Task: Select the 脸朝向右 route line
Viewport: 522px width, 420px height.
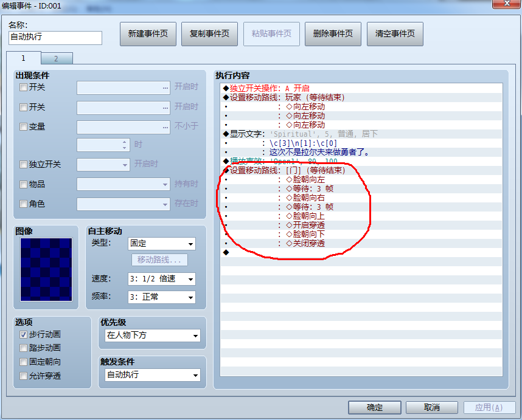Action: click(x=361, y=198)
